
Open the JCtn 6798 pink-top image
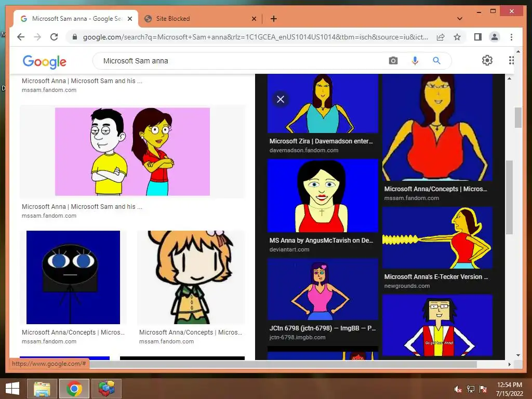(323, 289)
